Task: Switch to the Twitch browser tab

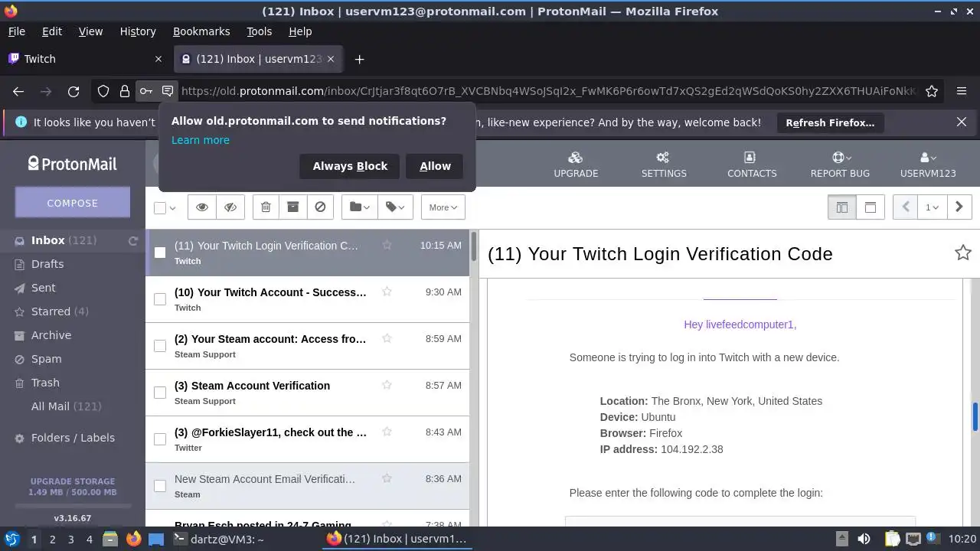Action: click(x=84, y=59)
